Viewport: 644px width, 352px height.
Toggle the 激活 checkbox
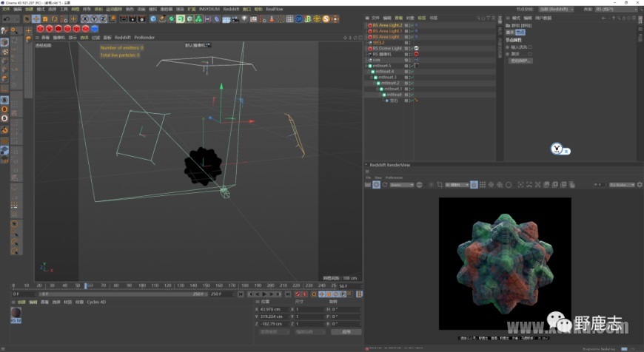(530, 54)
